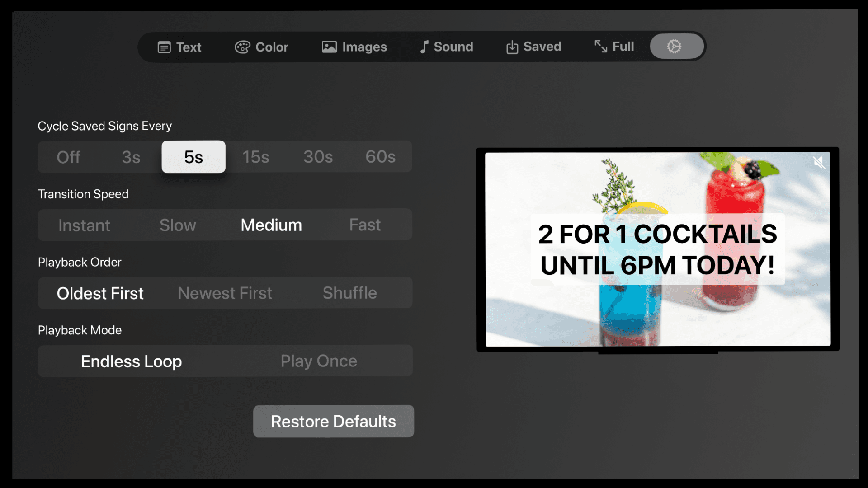Select 3s sign cycle interval
The width and height of the screenshot is (868, 488).
131,157
